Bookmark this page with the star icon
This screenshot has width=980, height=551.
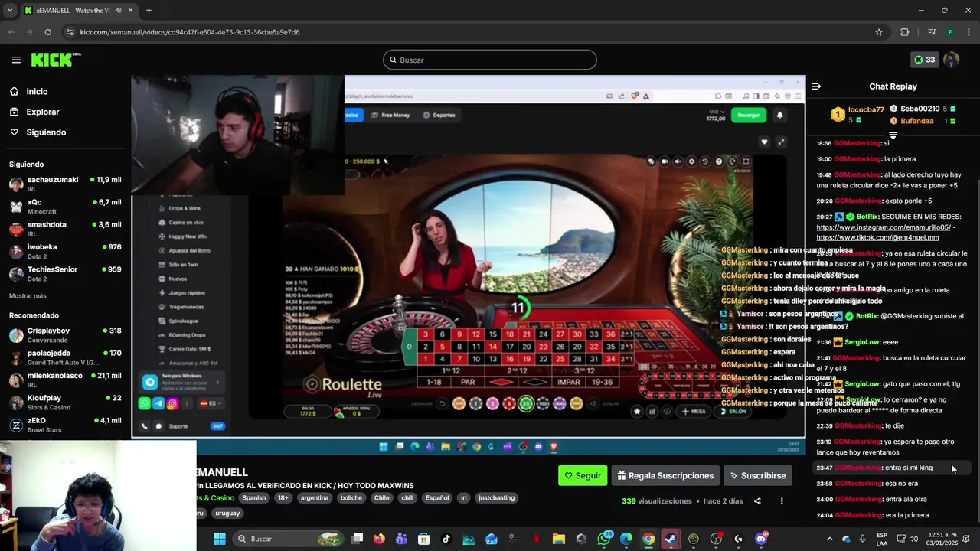pos(879,32)
